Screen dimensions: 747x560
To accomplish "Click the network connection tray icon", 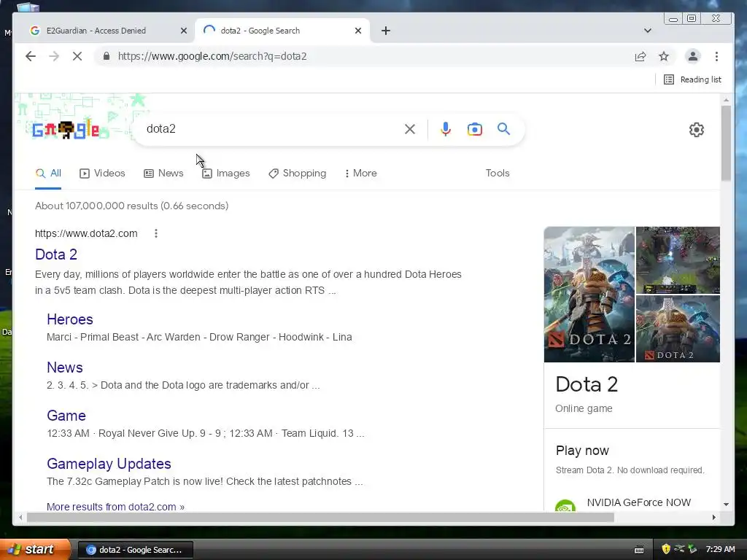I will (x=679, y=549).
